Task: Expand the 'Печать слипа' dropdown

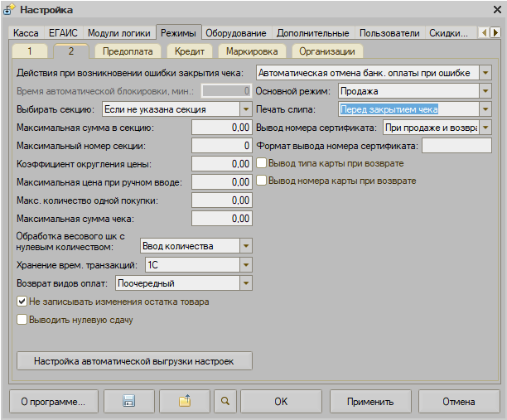Action: pos(485,109)
